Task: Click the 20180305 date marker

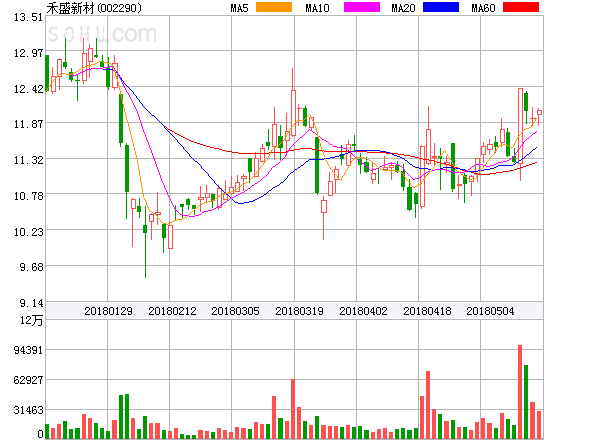Action: pos(235,311)
